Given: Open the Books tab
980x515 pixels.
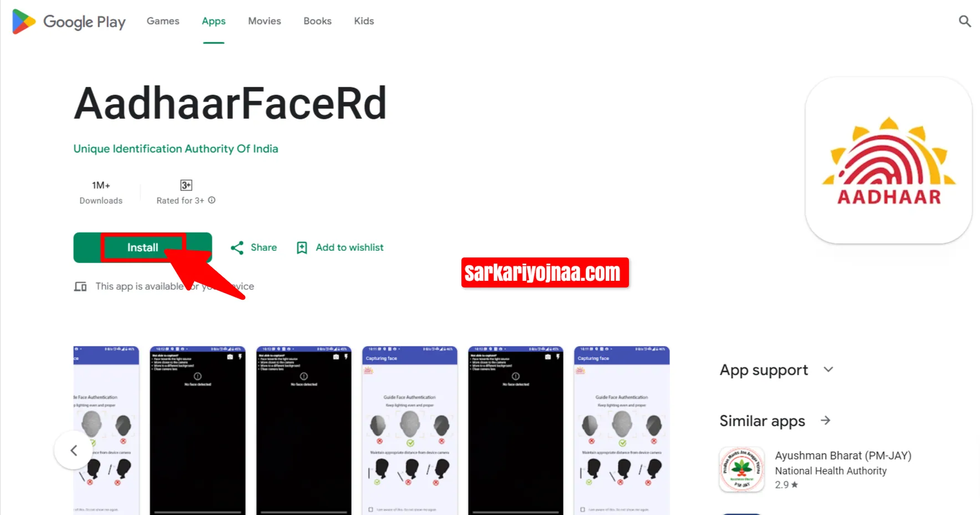Looking at the screenshot, I should pyautogui.click(x=317, y=21).
